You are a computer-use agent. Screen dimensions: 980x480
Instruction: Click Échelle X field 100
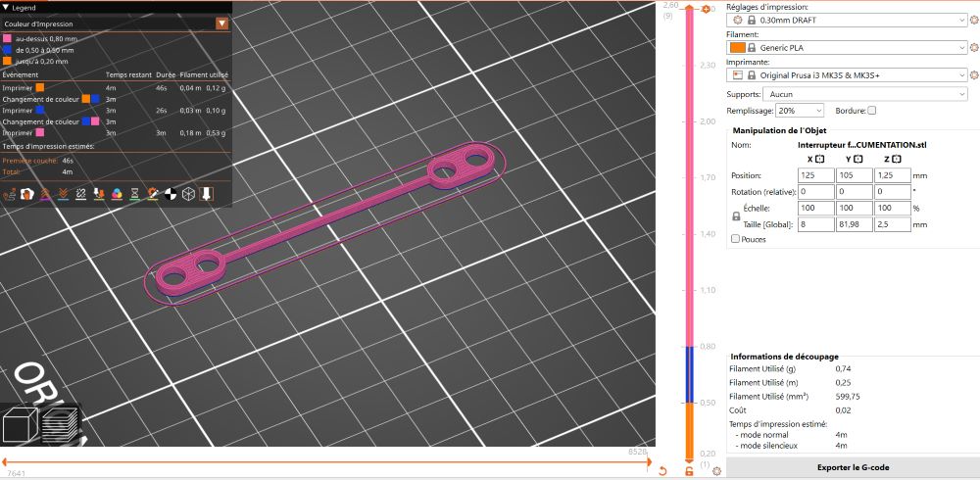(816, 208)
